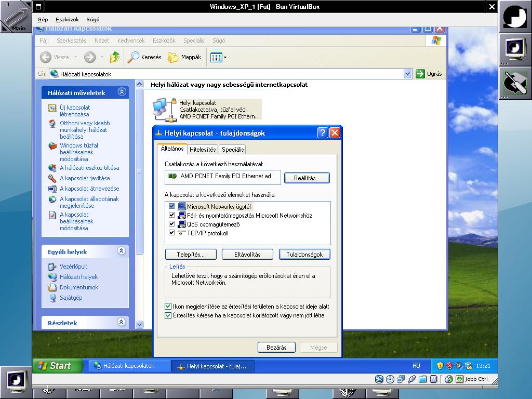Image resolution: width=532 pixels, height=399 pixels.
Task: Click the Új kapcsolat létrehozása link
Action: pyautogui.click(x=75, y=111)
